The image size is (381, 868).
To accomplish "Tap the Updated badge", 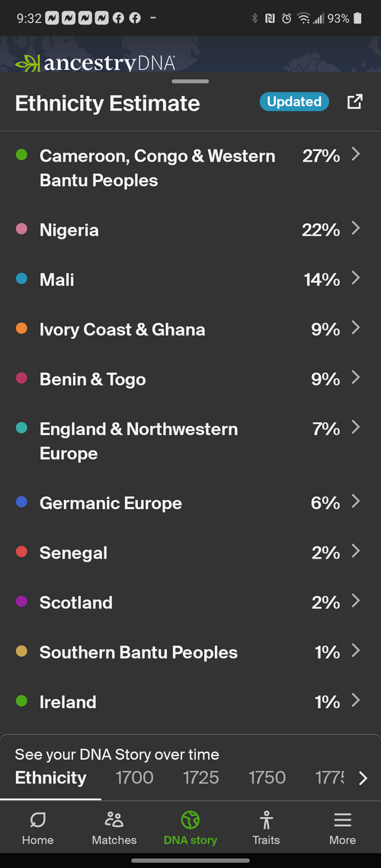I will (x=294, y=102).
